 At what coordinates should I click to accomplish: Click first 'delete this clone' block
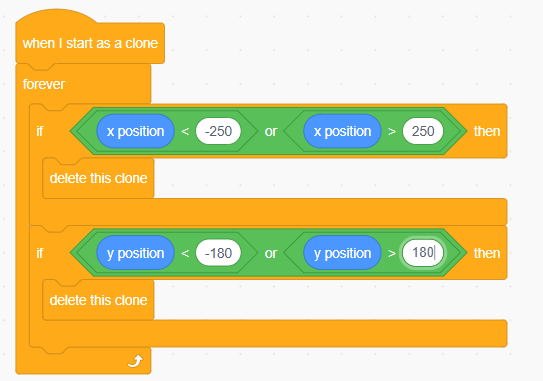point(98,178)
